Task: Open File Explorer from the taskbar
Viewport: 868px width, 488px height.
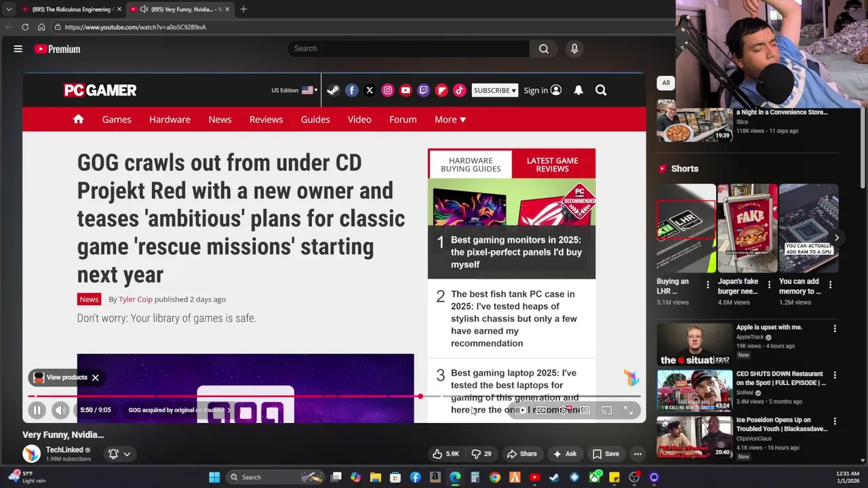Action: tap(375, 477)
